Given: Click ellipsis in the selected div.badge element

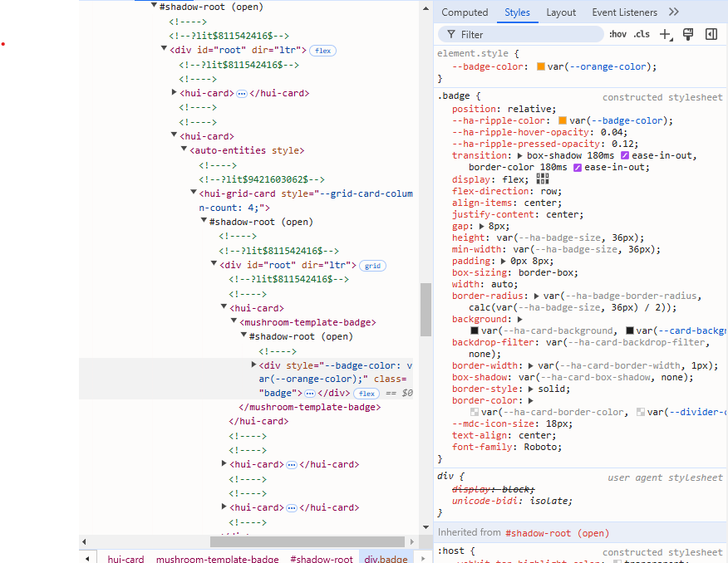Looking at the screenshot, I should click(x=310, y=393).
